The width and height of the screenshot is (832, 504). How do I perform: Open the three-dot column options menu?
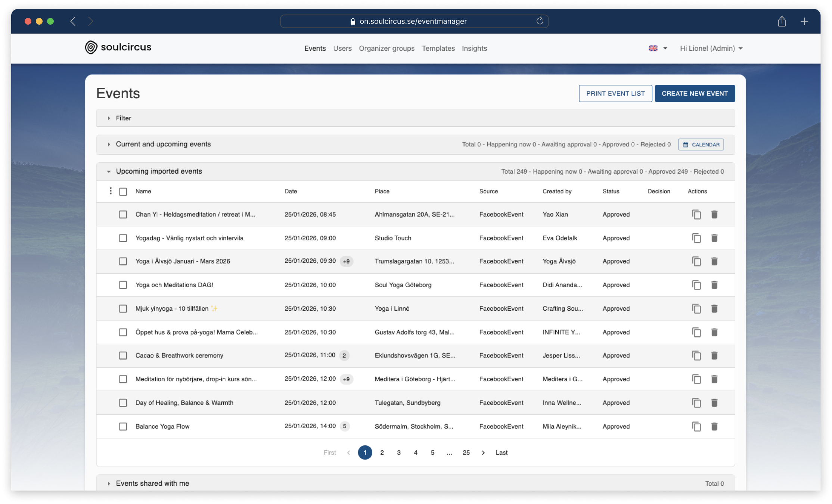coord(111,191)
